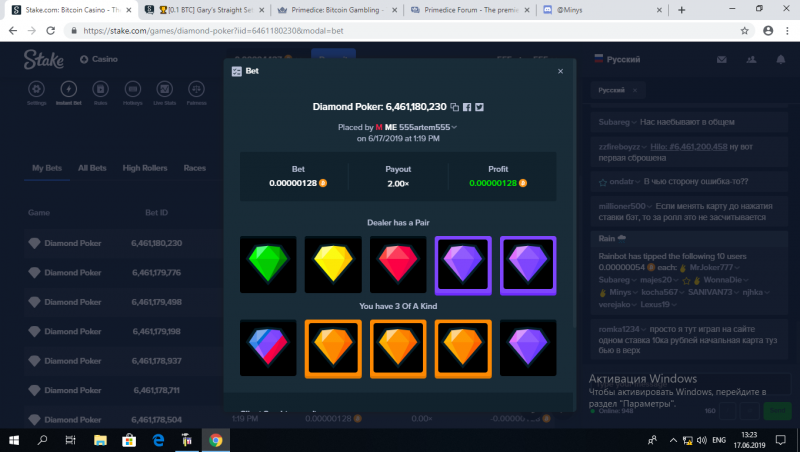Switch to Races tab
Image resolution: width=800 pixels, height=452 pixels.
[x=195, y=168]
